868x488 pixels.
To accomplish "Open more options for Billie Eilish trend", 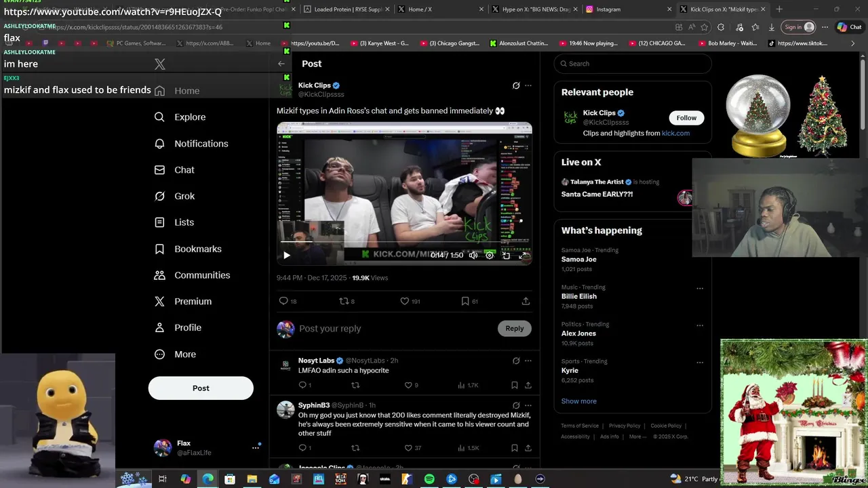I will 700,288.
